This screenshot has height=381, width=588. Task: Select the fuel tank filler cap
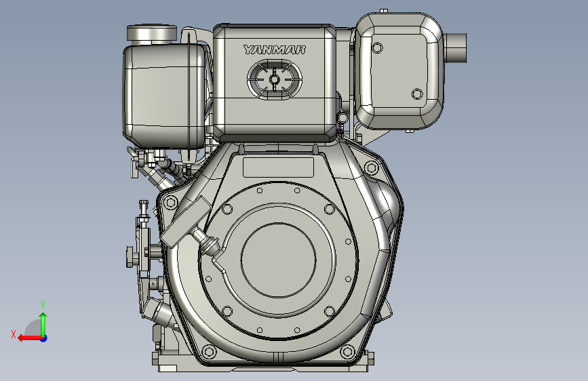click(x=152, y=33)
